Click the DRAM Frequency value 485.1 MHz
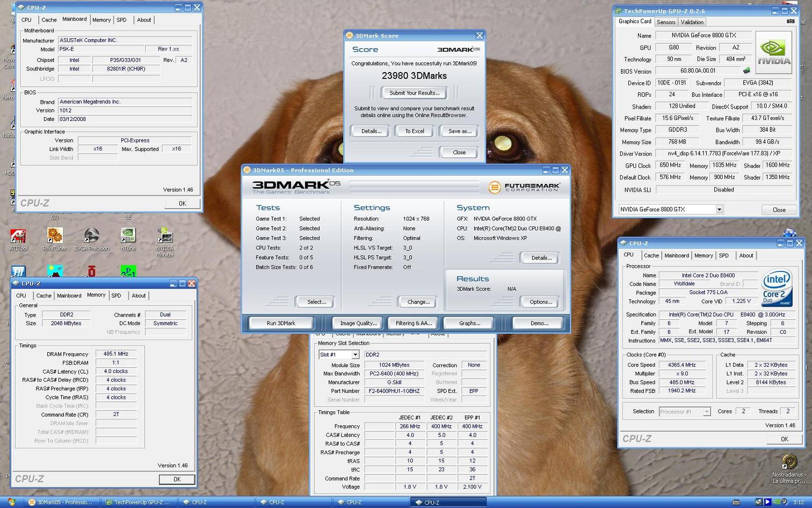 tap(116, 354)
